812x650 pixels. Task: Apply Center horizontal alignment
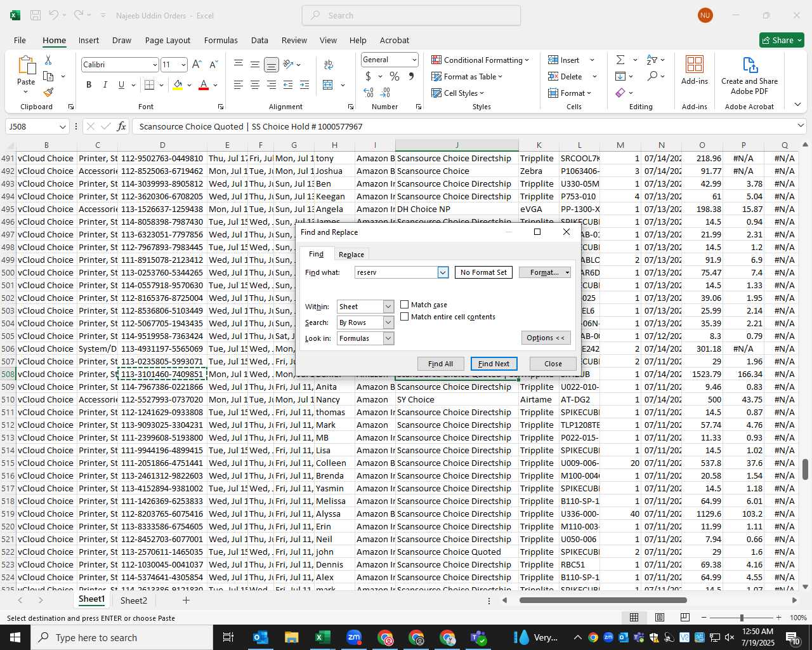(254, 84)
